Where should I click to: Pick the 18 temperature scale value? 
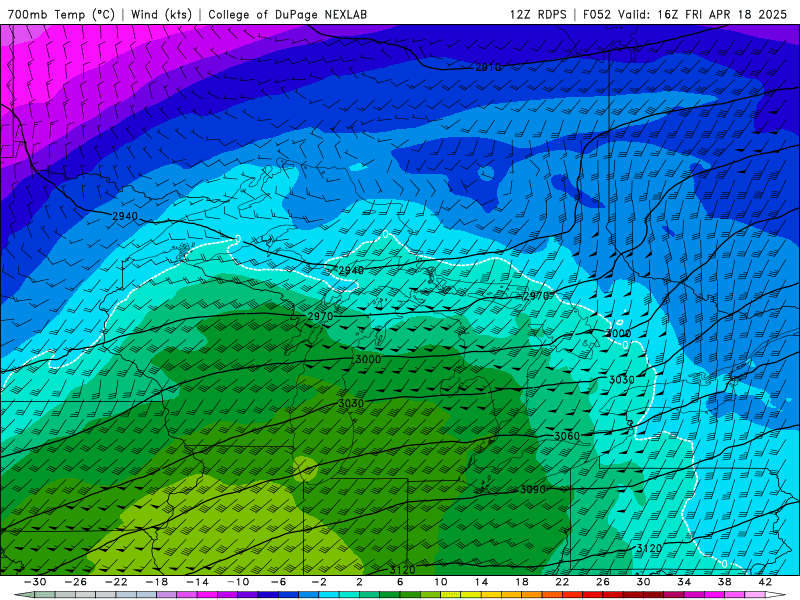coord(521,582)
